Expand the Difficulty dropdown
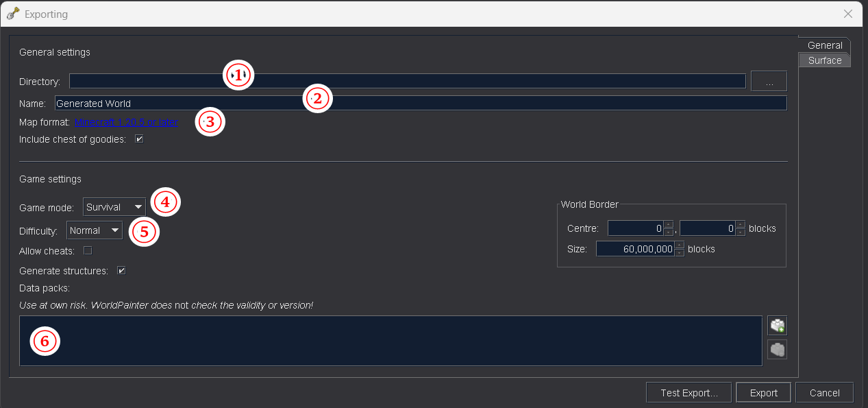The width and height of the screenshot is (868, 408). pos(95,230)
